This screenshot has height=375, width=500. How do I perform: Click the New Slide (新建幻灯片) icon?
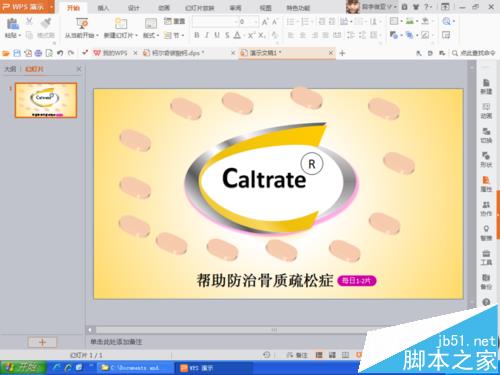click(121, 24)
